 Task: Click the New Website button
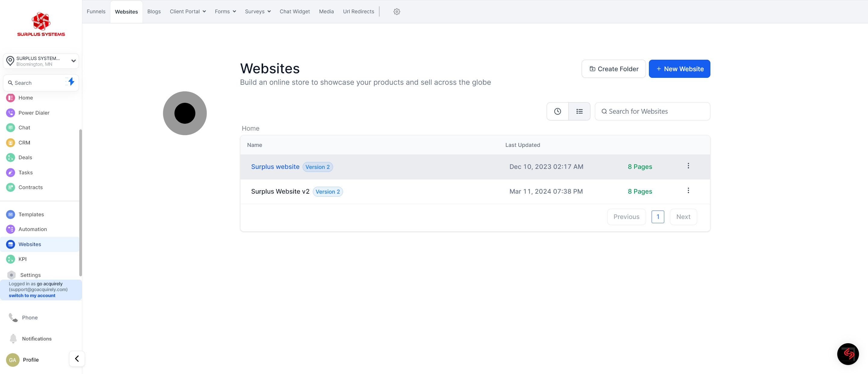[x=679, y=68]
